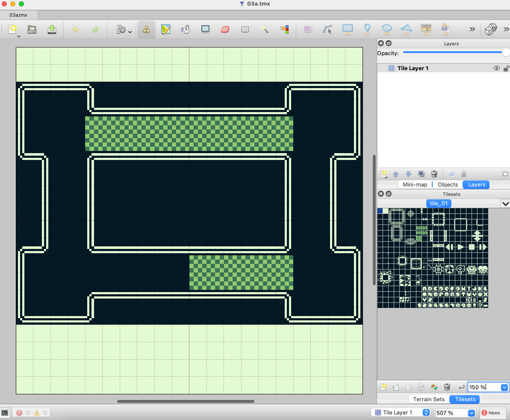Image resolution: width=510 pixels, height=420 pixels.
Task: Hide Tile Layer 1 using eye icon
Action: pyautogui.click(x=496, y=68)
